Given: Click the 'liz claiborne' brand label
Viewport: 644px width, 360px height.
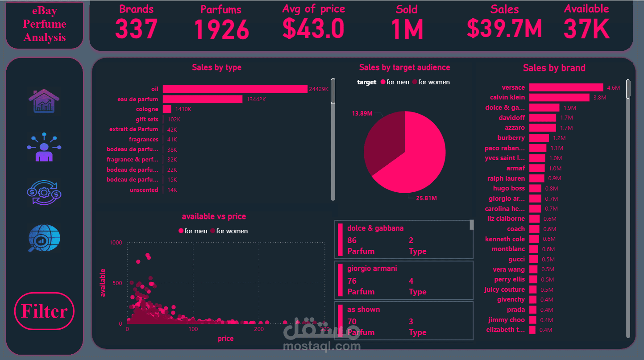Looking at the screenshot, I should point(506,219).
